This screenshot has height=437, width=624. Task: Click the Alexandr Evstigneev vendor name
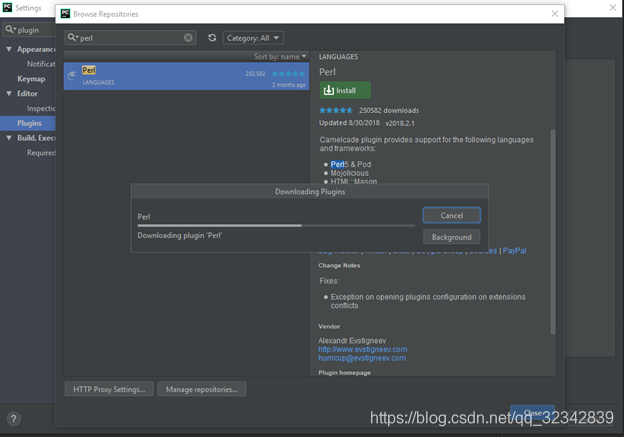352,341
